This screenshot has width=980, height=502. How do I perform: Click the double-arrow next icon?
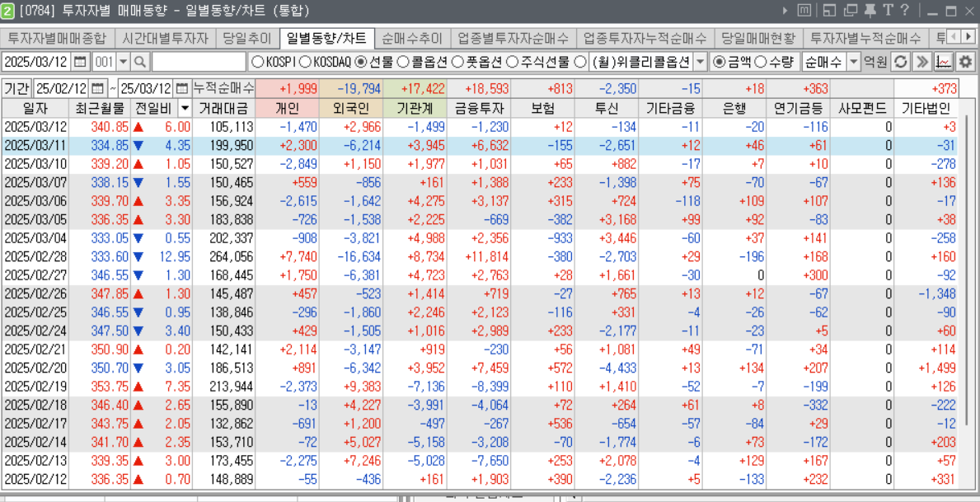pyautogui.click(x=922, y=62)
